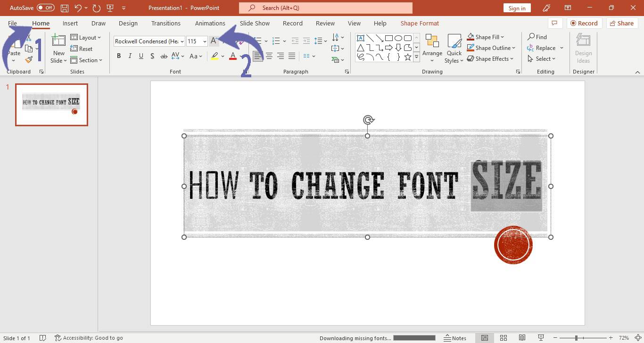Apply Italic formatting
Screen dimensions: 644x343
pyautogui.click(x=130, y=56)
